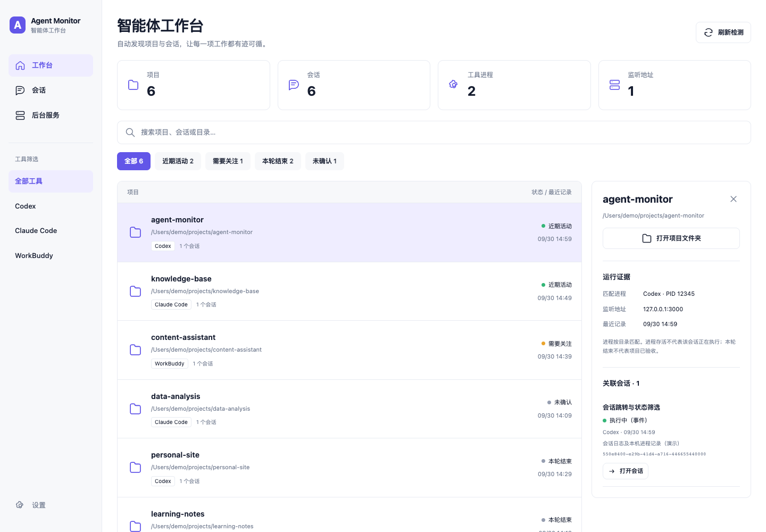Select the 近期活动 2 tab

(x=178, y=161)
